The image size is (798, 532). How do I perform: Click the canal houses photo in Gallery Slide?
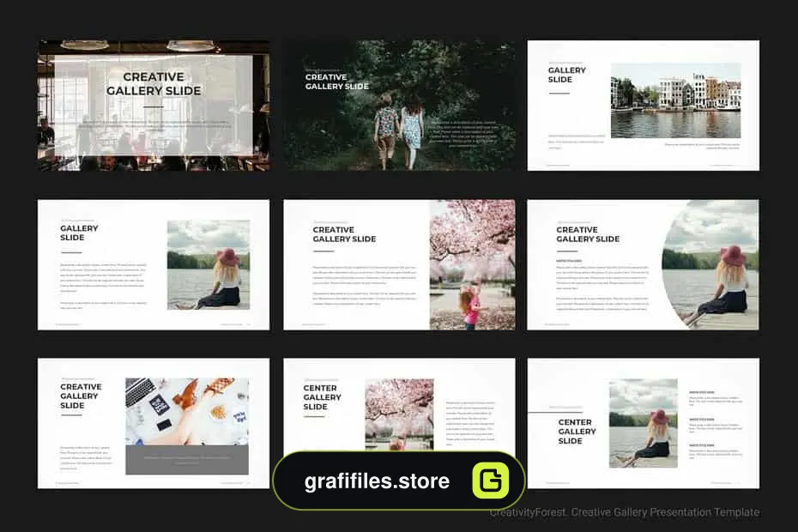click(676, 100)
